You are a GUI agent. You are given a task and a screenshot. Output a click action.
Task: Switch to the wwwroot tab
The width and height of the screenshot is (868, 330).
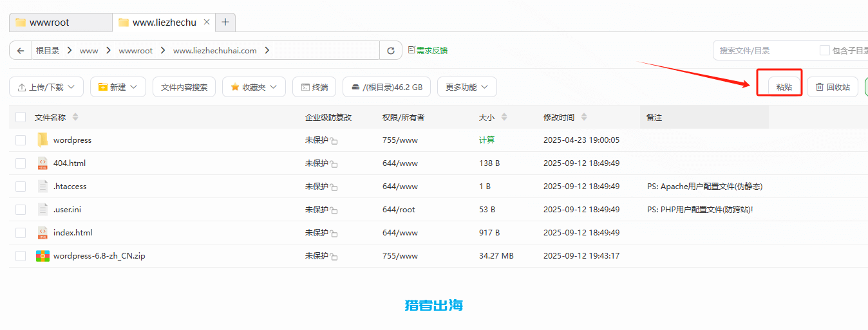click(60, 23)
